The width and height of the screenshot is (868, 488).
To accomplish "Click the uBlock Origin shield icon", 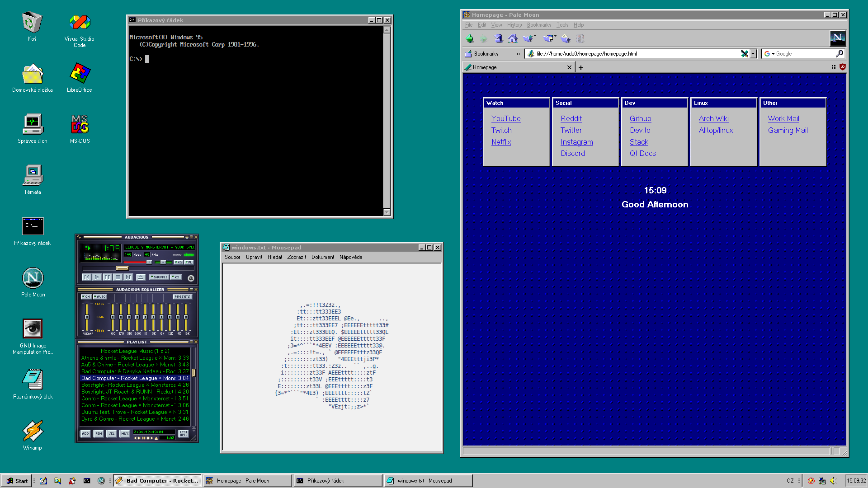I will click(x=842, y=67).
